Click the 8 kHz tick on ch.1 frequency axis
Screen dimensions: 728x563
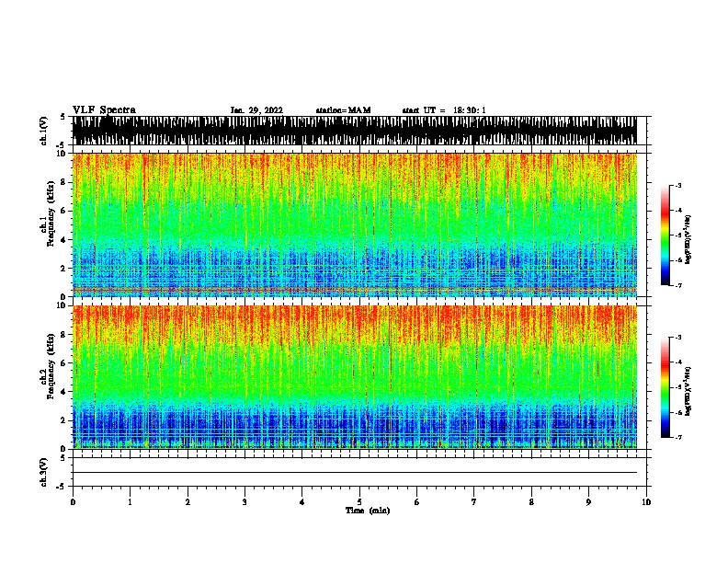(64, 182)
